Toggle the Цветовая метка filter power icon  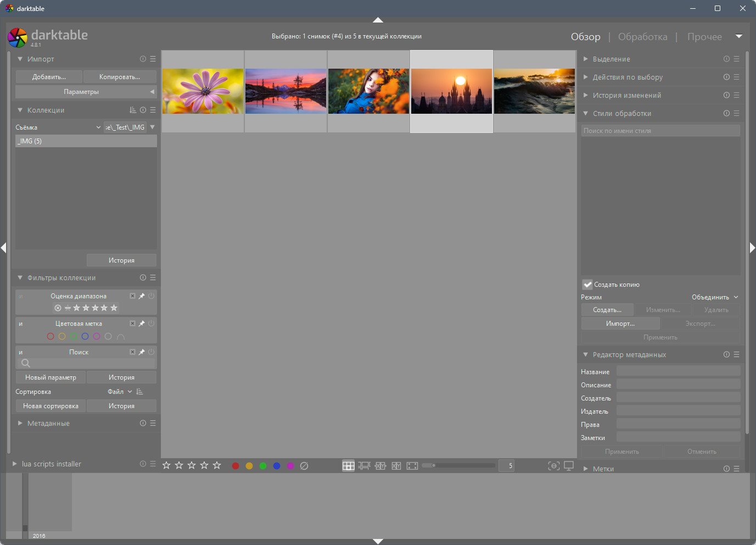[x=151, y=324]
